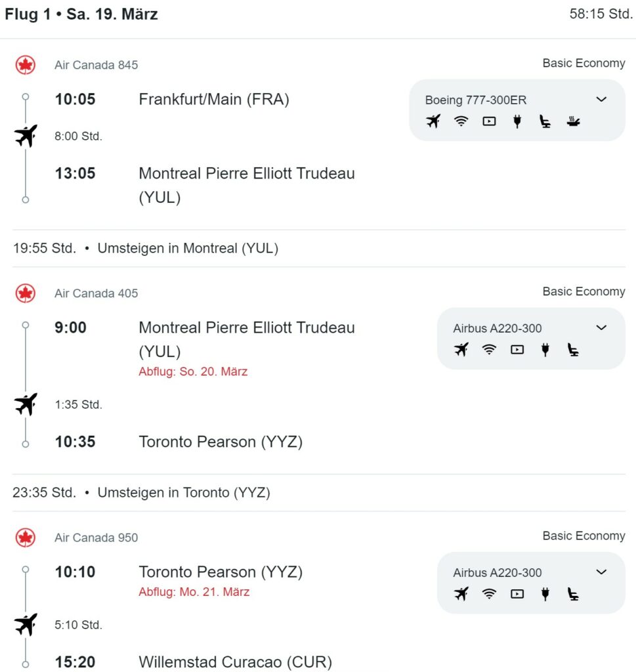
Task: Expand Airbus A220-300 details for flight 950
Action: pos(601,572)
